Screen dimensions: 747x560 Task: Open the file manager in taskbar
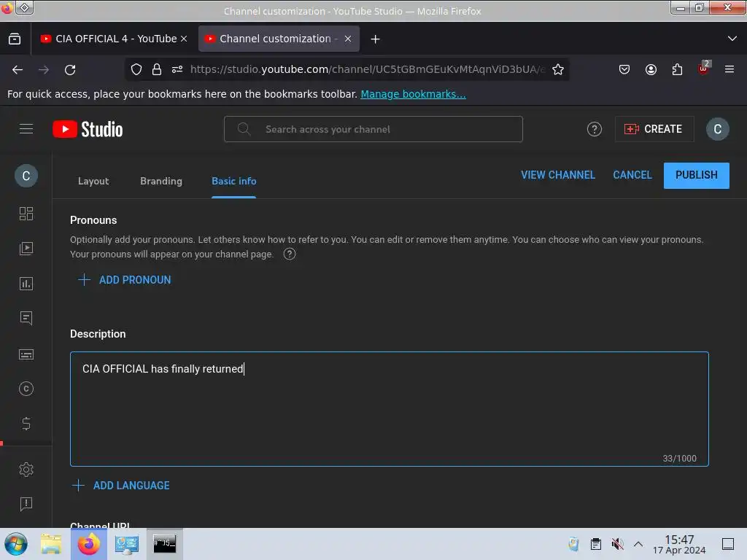point(51,544)
